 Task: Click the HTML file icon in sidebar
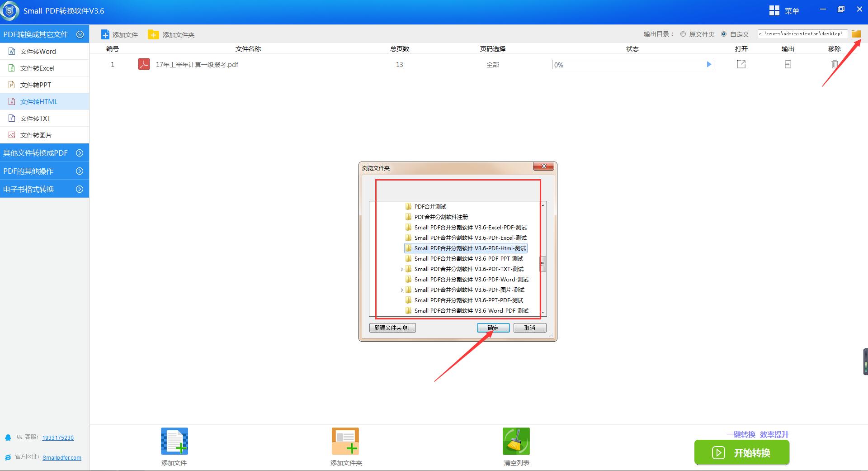pos(12,101)
